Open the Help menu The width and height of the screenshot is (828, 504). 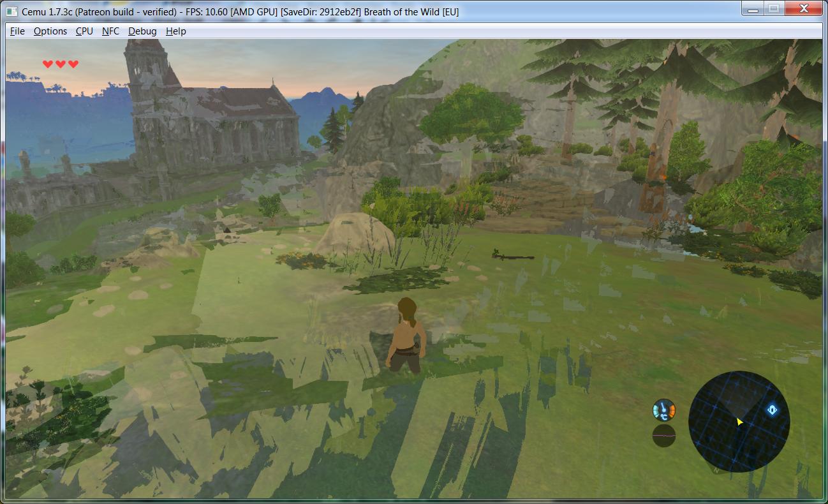pyautogui.click(x=175, y=31)
